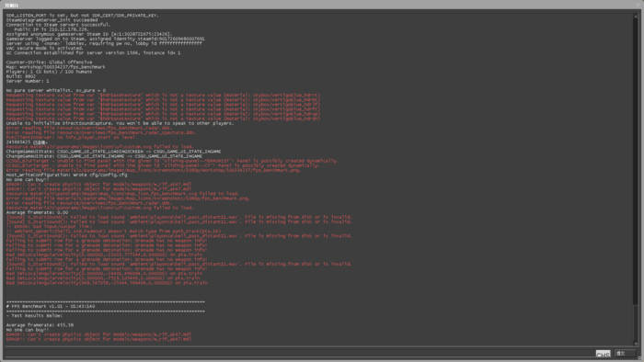Click the 'Unable to initialize DirectSoundCapture' message line

coord(120,123)
